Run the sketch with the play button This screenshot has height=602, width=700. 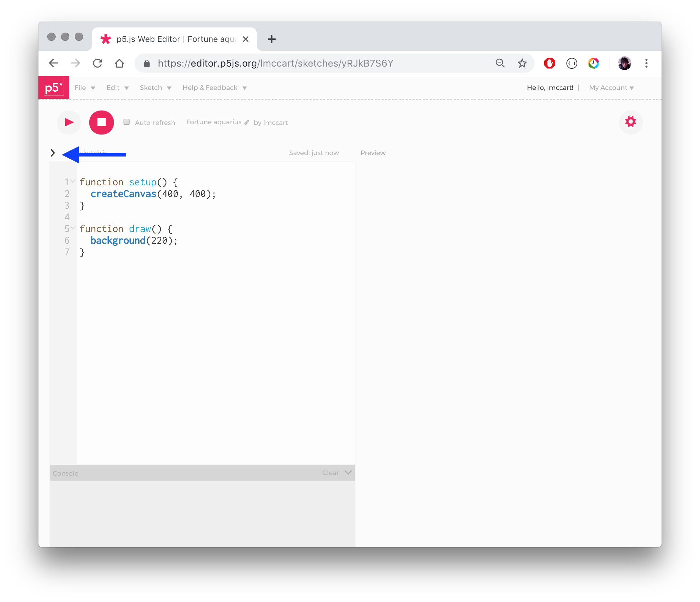[69, 122]
